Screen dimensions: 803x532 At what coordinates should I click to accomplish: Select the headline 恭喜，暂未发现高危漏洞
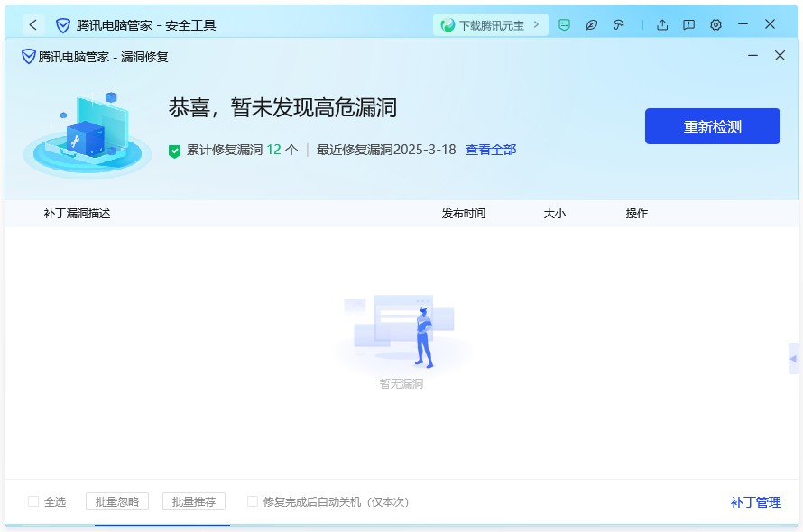pyautogui.click(x=282, y=108)
